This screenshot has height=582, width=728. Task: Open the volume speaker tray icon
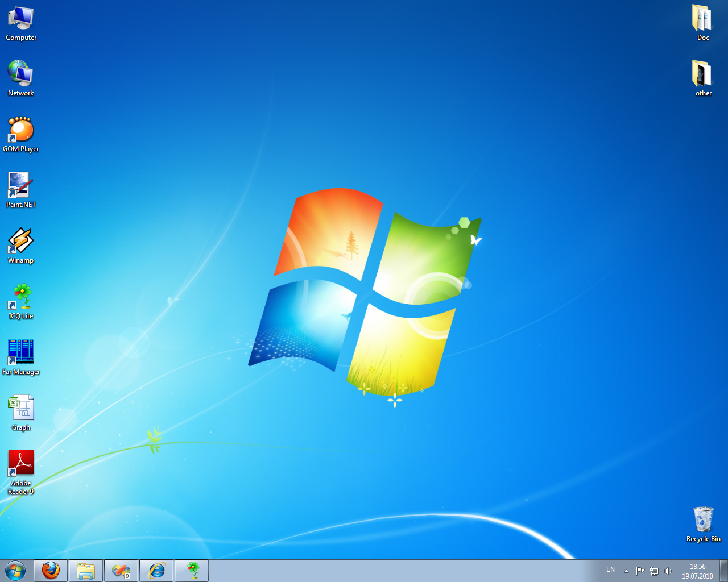[x=668, y=571]
